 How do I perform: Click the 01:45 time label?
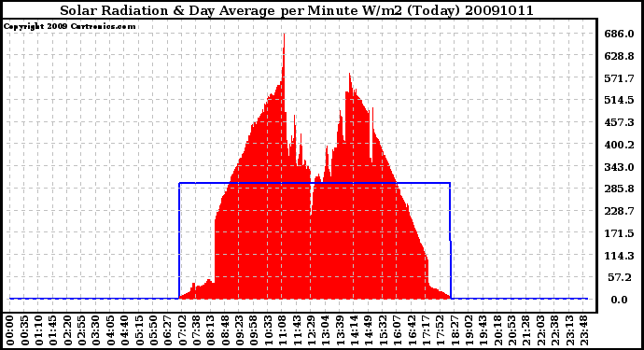pos(53,330)
